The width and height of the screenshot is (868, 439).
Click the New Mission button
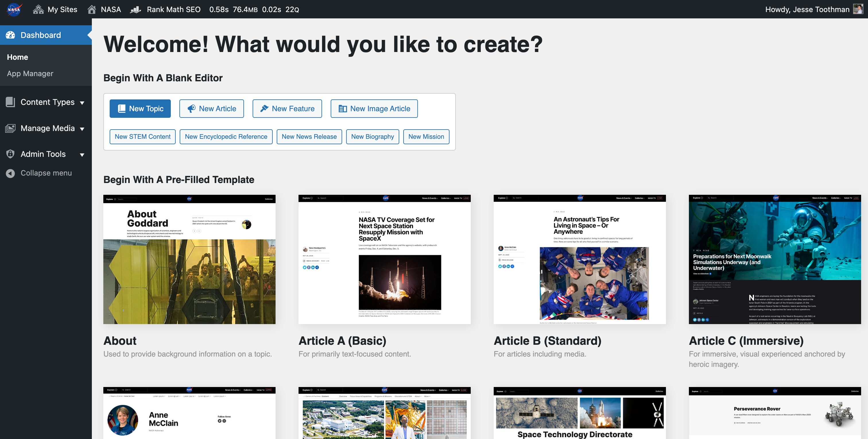[x=426, y=136]
